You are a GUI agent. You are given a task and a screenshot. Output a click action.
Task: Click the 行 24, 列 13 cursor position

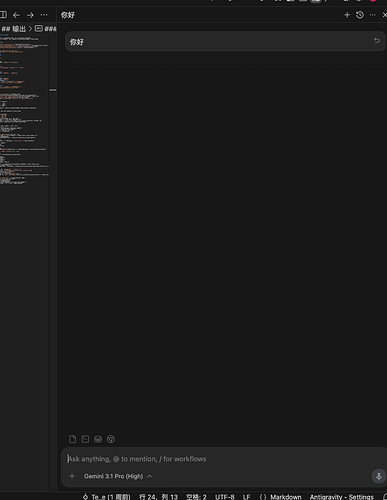(158, 497)
